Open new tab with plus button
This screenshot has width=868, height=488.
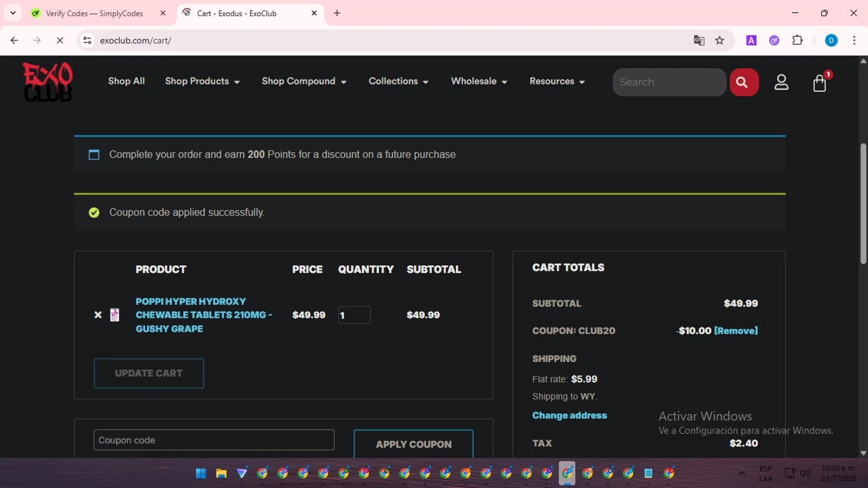coord(337,13)
